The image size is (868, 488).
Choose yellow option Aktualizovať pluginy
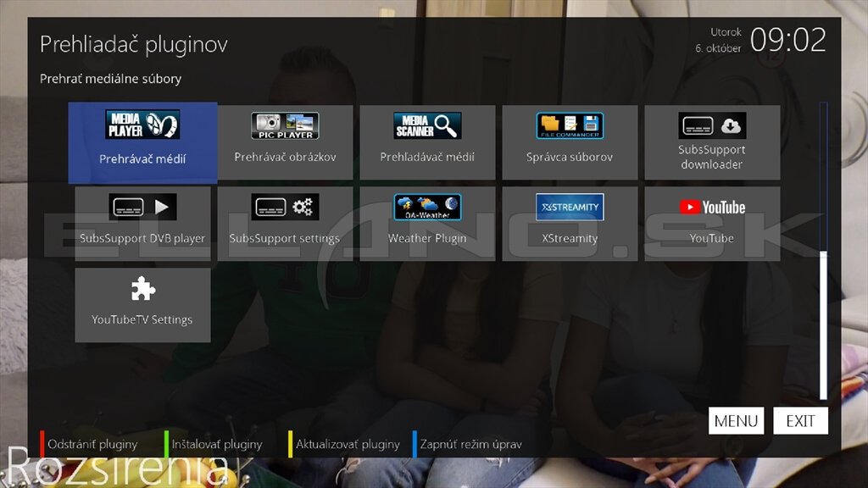(x=348, y=444)
